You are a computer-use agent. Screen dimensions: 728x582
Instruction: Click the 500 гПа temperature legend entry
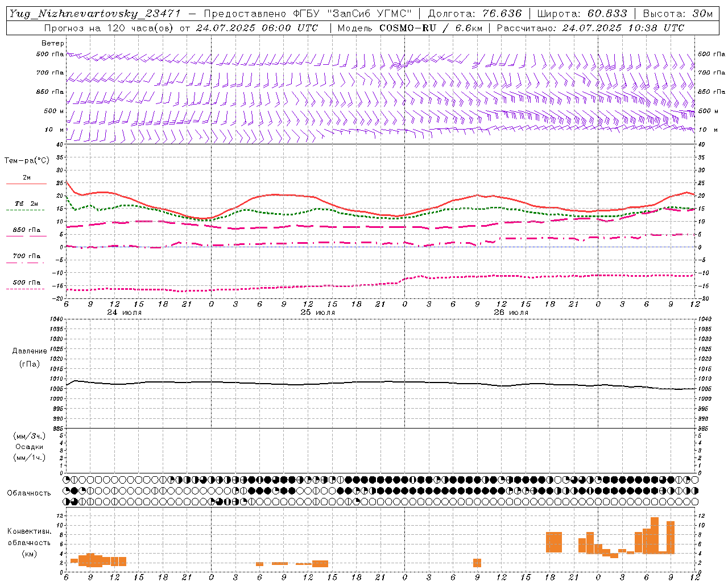click(26, 284)
